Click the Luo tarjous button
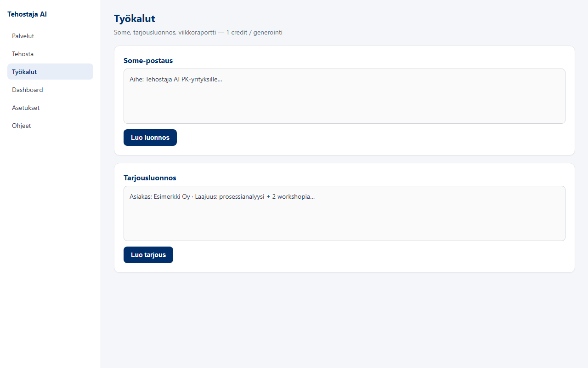Image resolution: width=588 pixels, height=368 pixels. coord(148,255)
